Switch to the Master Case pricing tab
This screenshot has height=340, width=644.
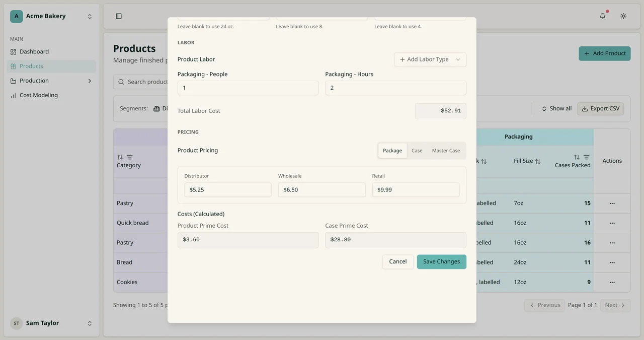pyautogui.click(x=446, y=151)
